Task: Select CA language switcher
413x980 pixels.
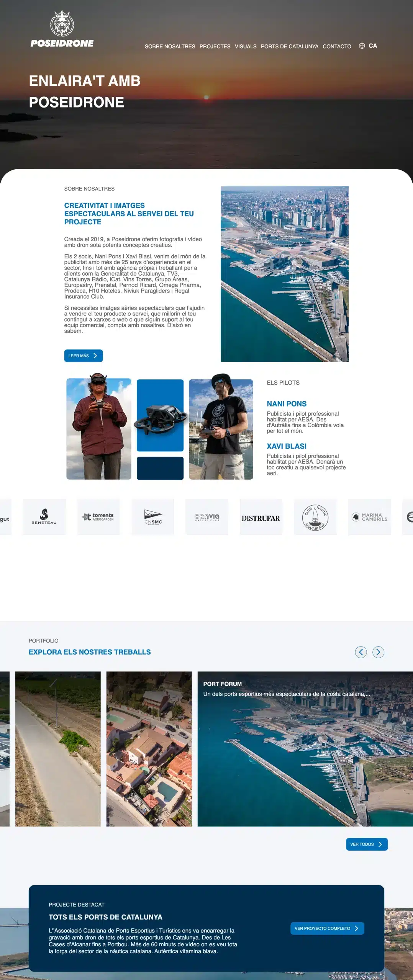Action: [x=373, y=46]
